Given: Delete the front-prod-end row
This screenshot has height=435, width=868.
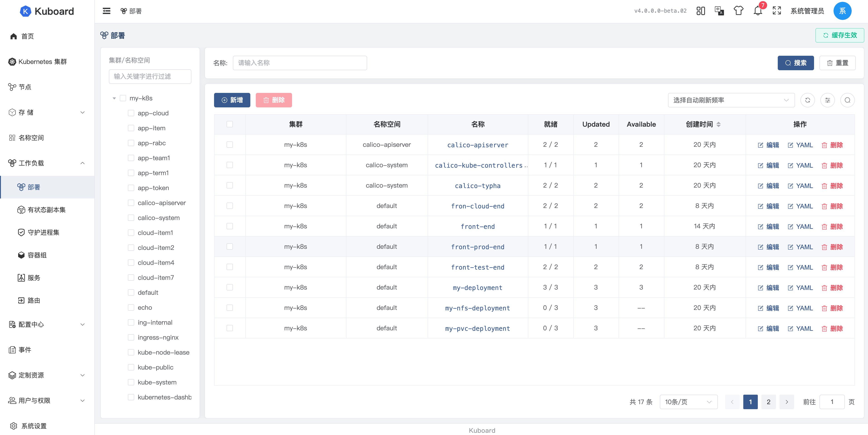Looking at the screenshot, I should (832, 247).
